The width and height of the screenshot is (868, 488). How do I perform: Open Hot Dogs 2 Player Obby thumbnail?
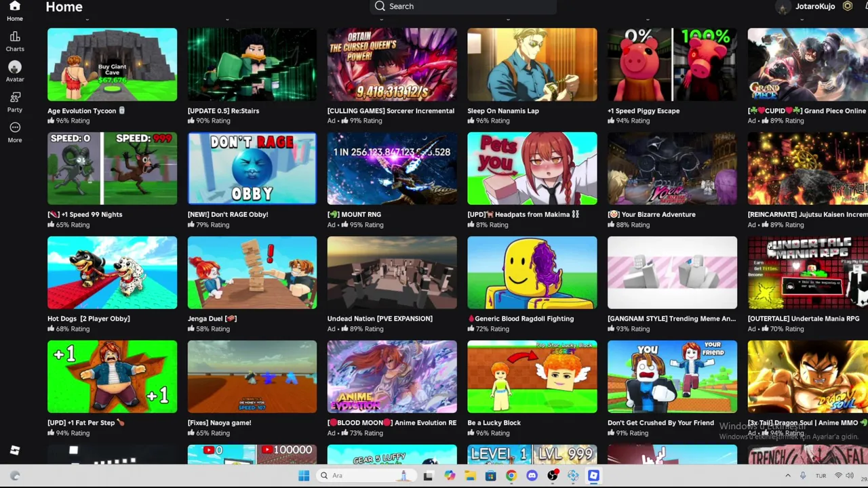click(112, 272)
